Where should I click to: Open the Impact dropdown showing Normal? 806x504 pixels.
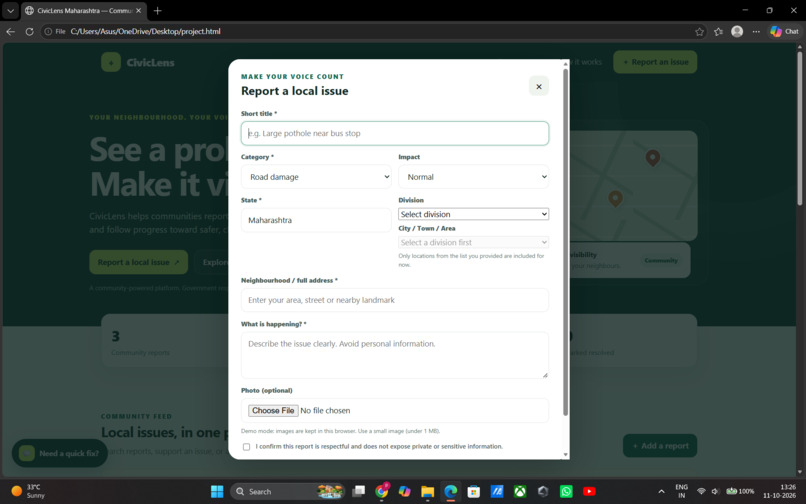click(x=473, y=176)
